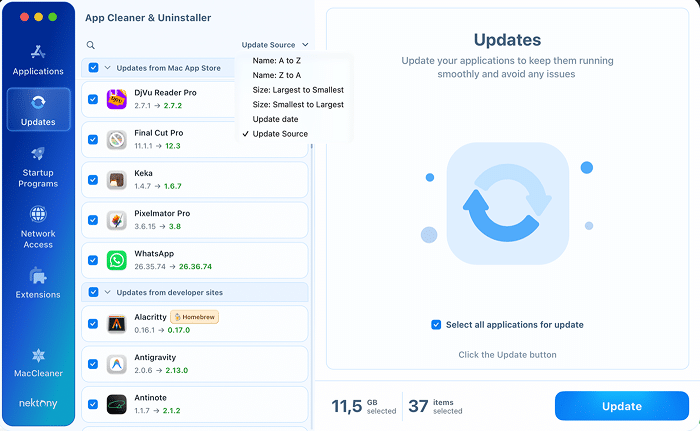Collapse the Updates from Mac App Store group
This screenshot has height=431, width=700.
point(107,67)
